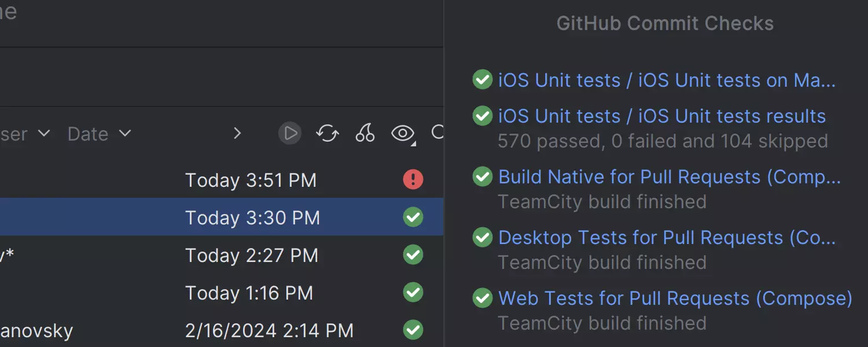
Task: Open Build Native for Pull Requests link
Action: pyautogui.click(x=669, y=177)
